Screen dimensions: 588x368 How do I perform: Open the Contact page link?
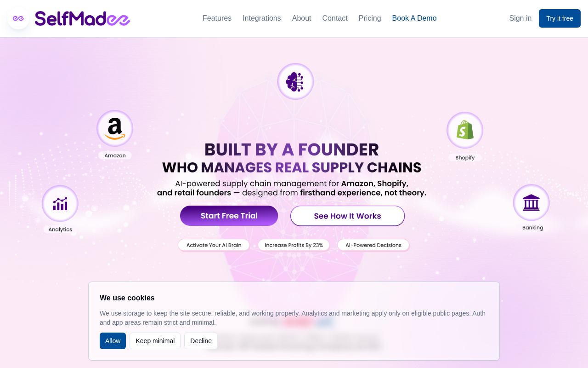tap(335, 18)
